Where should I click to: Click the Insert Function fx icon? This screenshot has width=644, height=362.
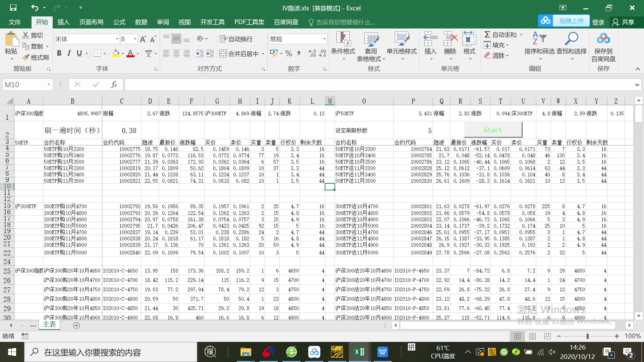[114, 84]
